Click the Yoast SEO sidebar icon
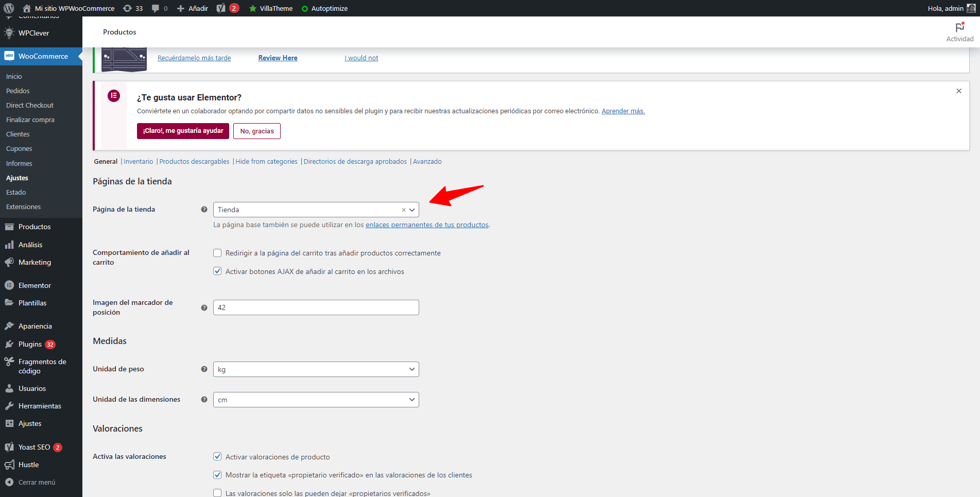Image resolution: width=980 pixels, height=497 pixels. (x=9, y=447)
